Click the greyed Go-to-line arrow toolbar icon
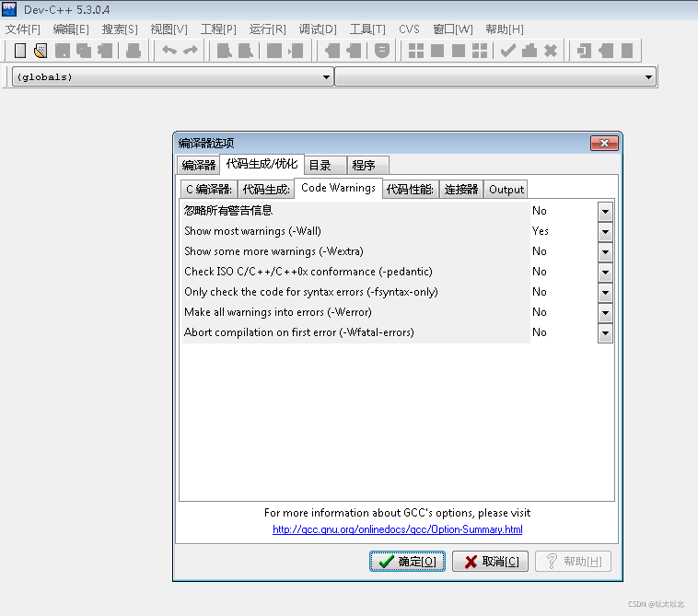 [296, 51]
